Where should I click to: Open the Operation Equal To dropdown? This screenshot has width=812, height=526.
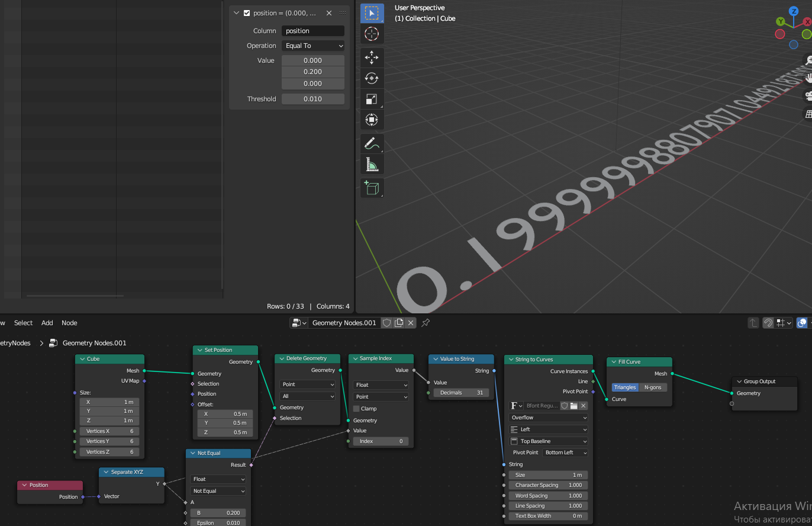(313, 46)
